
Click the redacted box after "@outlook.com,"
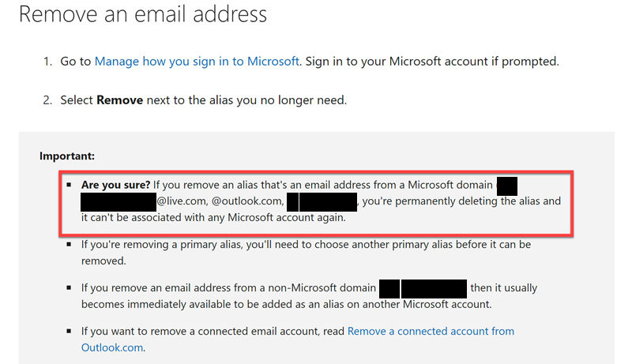(x=322, y=201)
